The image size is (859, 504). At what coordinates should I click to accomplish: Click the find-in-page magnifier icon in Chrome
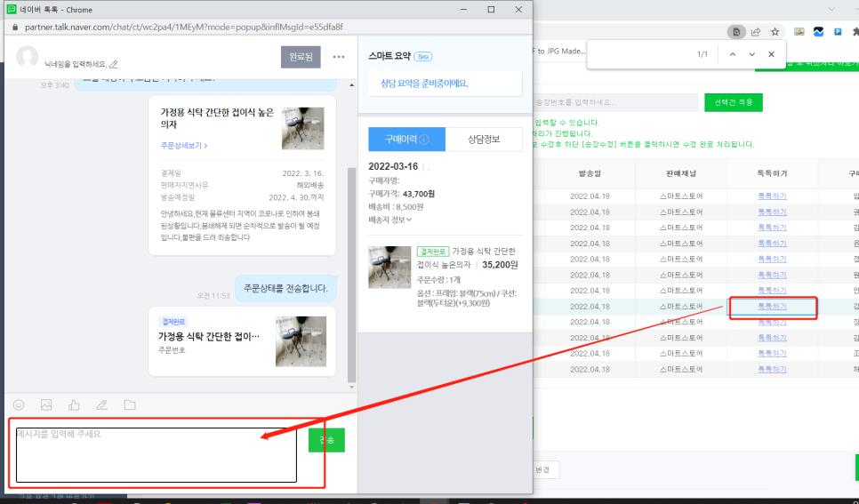pyautogui.click(x=736, y=32)
